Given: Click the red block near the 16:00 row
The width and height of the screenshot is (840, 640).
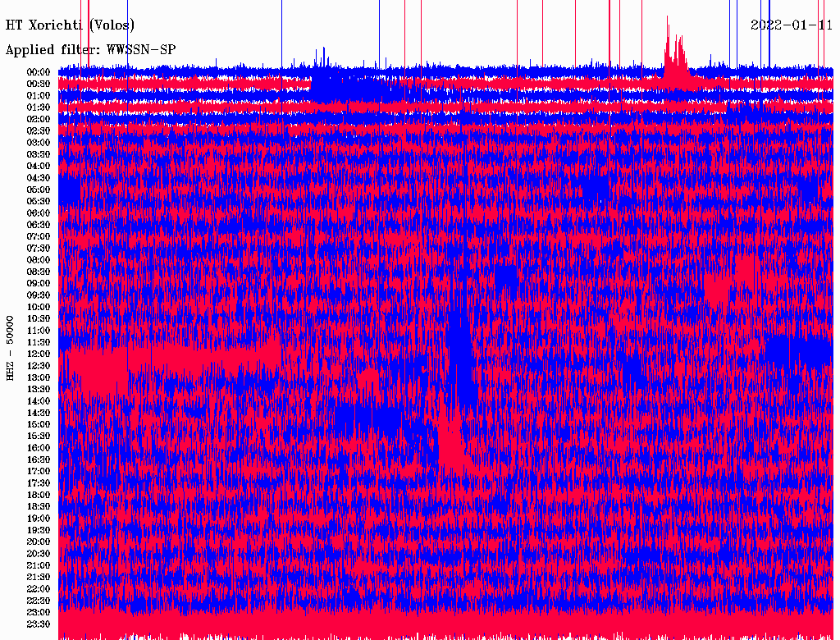Looking at the screenshot, I should click(x=450, y=443).
